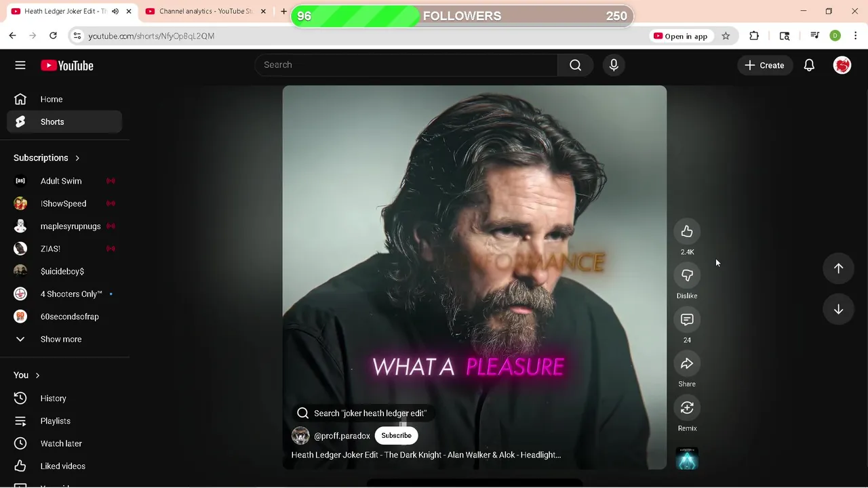Screen dimensions: 868x488
Task: Open the comments on the Short
Action: click(687, 320)
